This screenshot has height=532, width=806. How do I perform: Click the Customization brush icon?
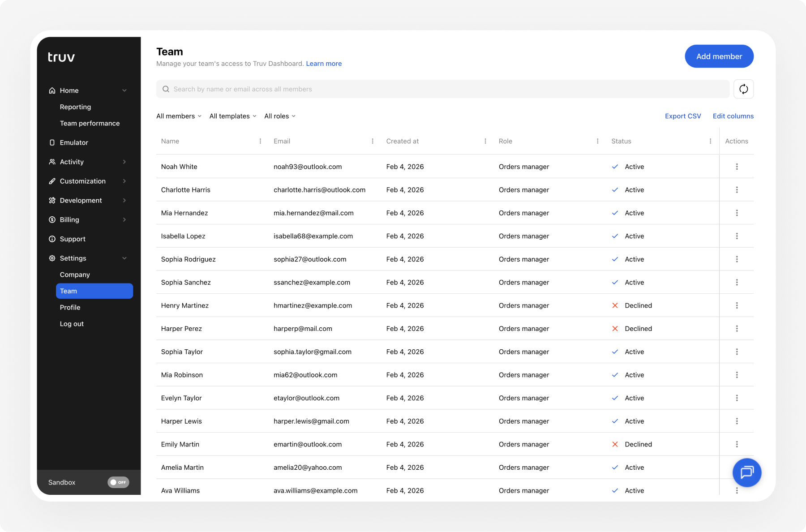click(x=52, y=181)
